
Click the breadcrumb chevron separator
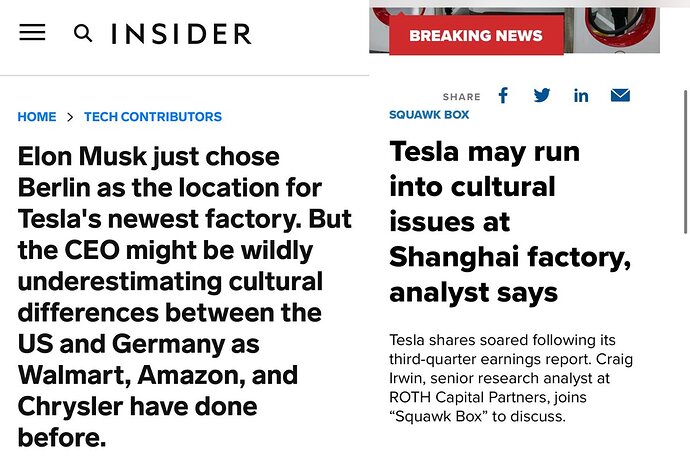tap(70, 117)
